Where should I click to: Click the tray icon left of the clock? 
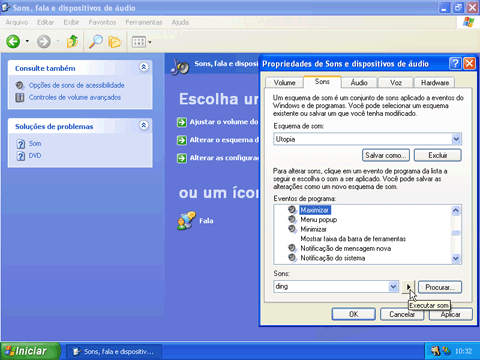446,351
